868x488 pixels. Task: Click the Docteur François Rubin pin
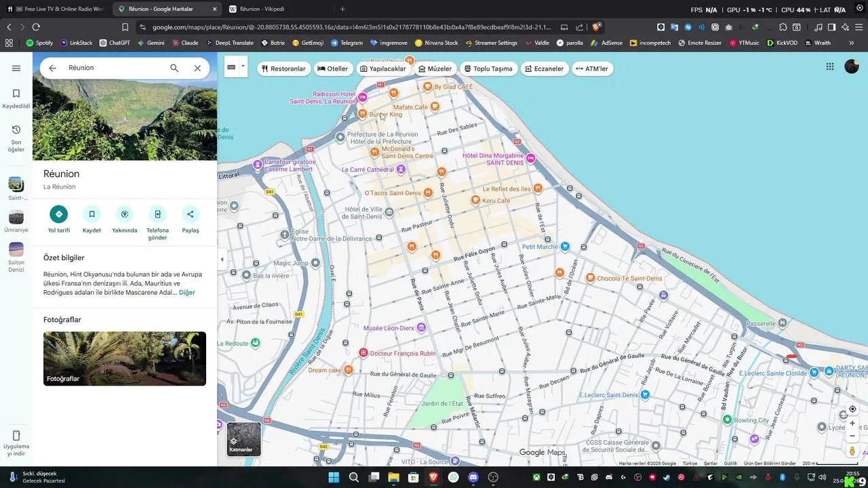point(363,353)
